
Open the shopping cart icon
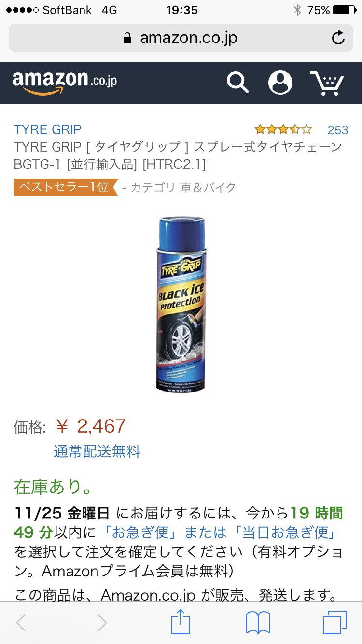327,83
